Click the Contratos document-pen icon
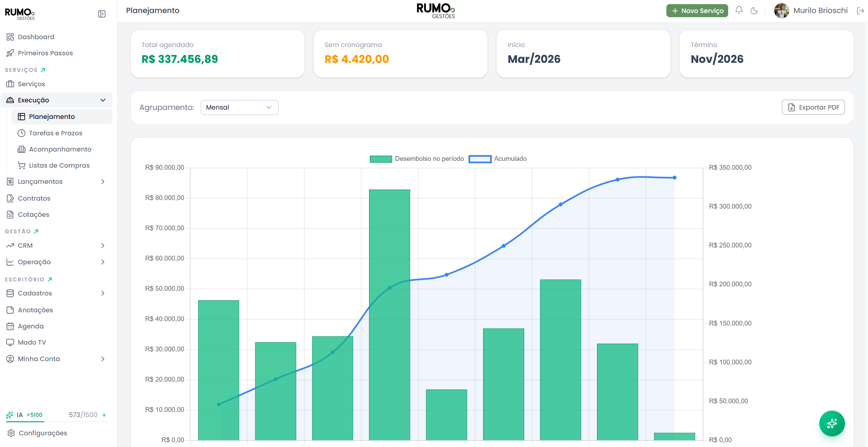Viewport: 868px width, 447px height. pyautogui.click(x=10, y=198)
